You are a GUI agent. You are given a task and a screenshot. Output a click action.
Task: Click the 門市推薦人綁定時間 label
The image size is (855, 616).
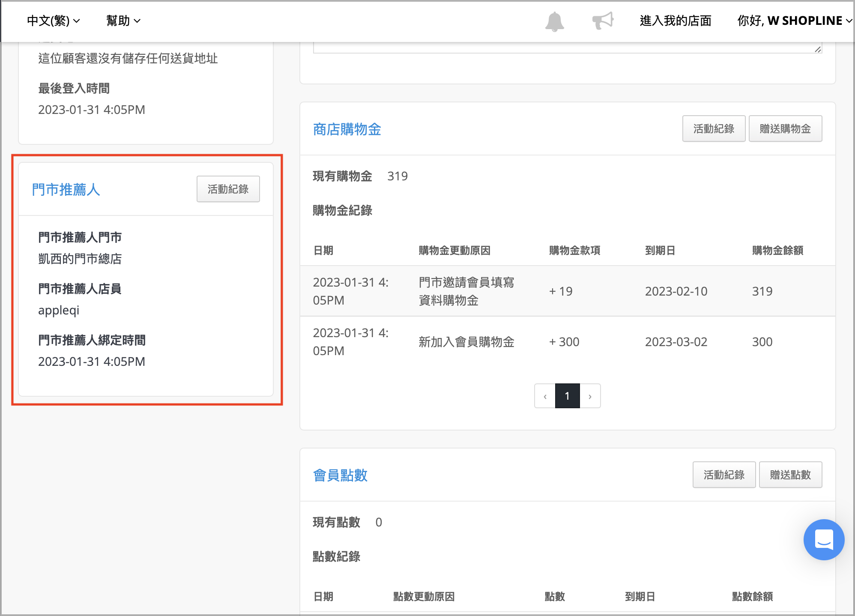[x=92, y=340]
